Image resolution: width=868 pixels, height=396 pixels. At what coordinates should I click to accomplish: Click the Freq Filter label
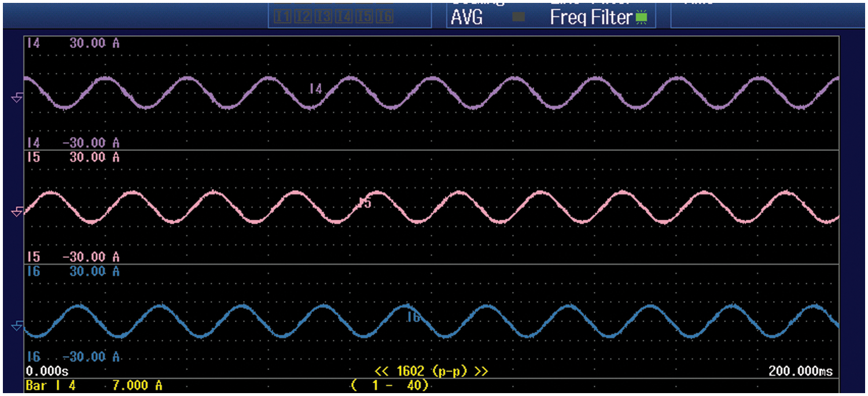(591, 17)
